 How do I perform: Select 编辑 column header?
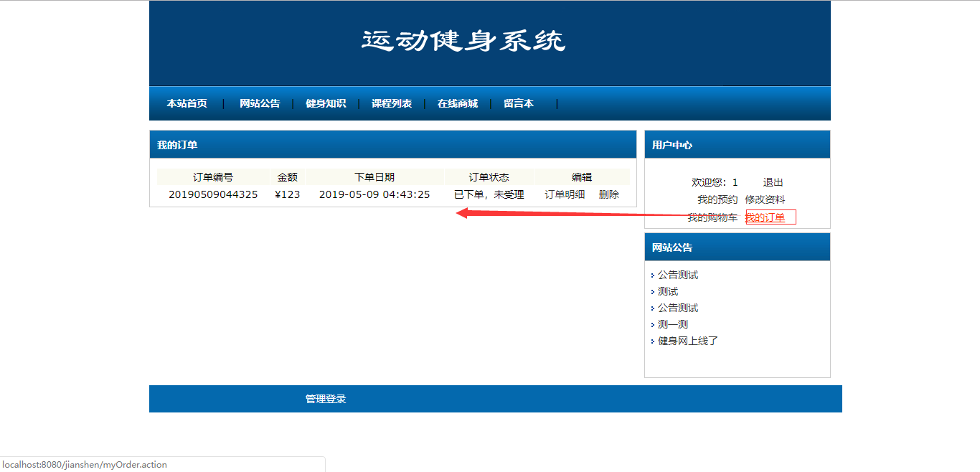582,177
